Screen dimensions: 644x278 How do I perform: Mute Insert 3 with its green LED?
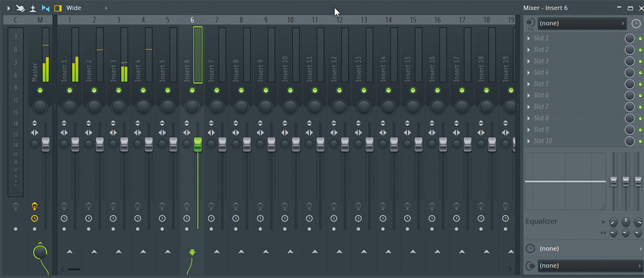[x=119, y=90]
